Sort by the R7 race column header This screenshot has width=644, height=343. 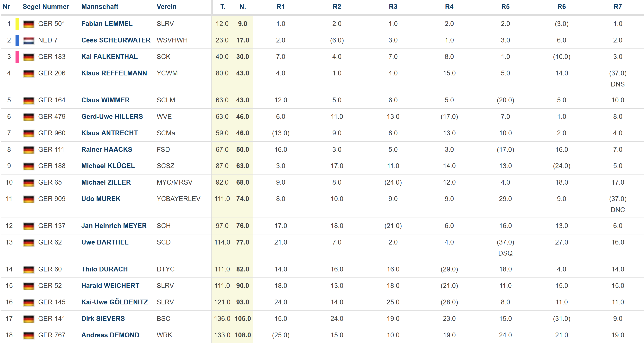pos(617,7)
